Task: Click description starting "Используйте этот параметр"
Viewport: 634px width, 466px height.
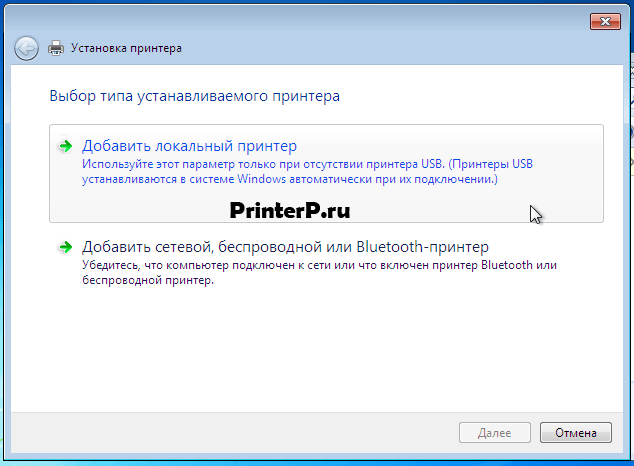Action: (307, 171)
